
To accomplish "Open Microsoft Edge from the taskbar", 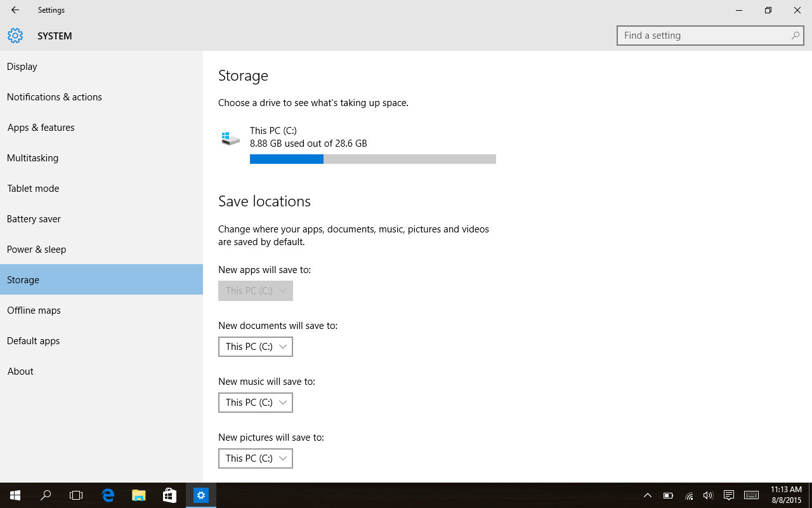I will tap(108, 495).
